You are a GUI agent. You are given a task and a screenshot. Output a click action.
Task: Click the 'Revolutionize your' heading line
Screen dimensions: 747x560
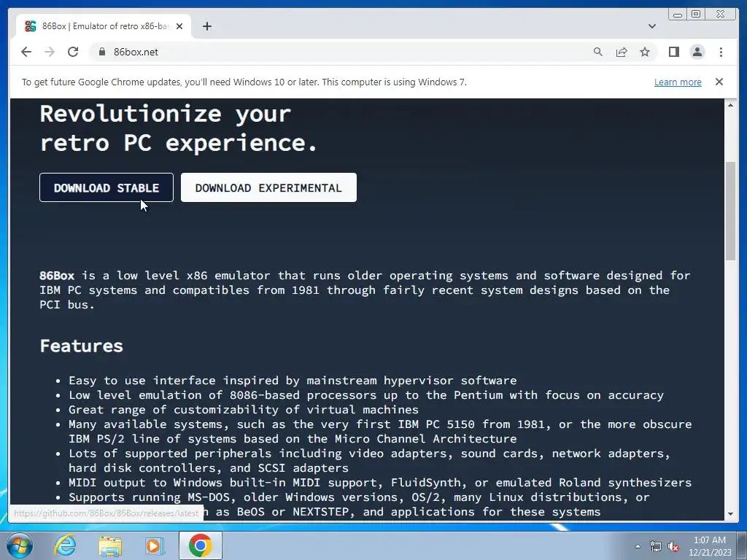click(166, 114)
